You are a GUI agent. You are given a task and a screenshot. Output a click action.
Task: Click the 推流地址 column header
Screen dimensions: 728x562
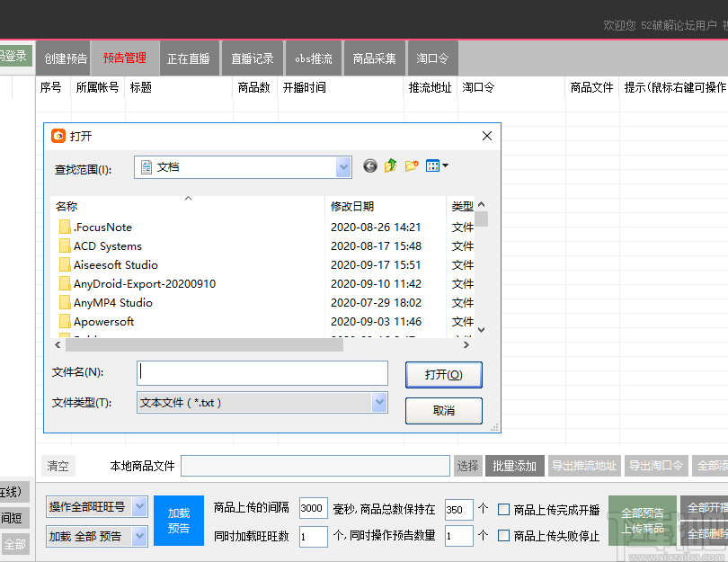click(430, 87)
